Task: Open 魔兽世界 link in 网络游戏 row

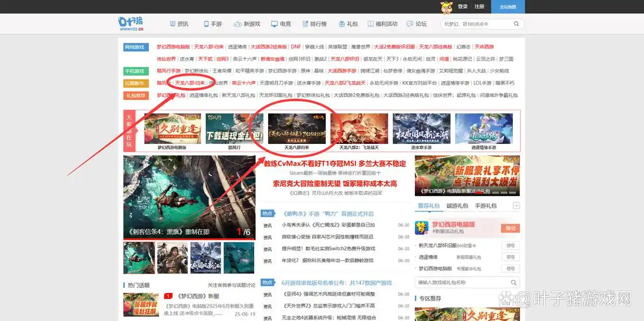Action: tap(360, 47)
